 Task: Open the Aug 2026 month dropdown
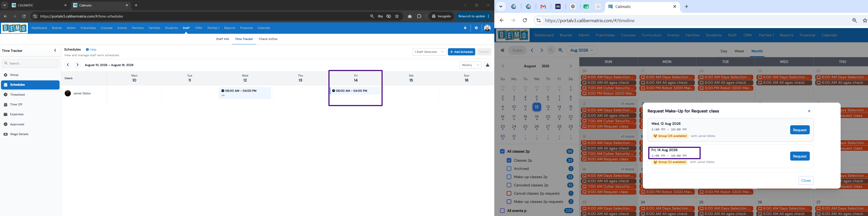(582, 50)
